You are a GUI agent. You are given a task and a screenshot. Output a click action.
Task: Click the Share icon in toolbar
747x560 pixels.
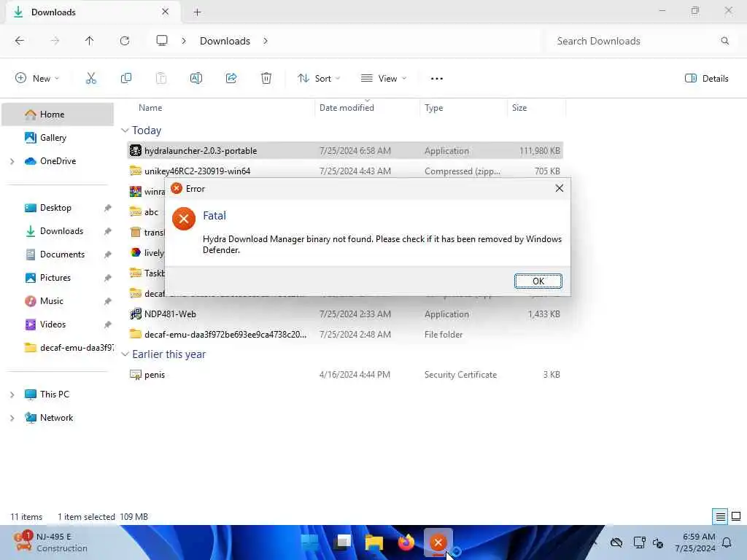pyautogui.click(x=231, y=78)
